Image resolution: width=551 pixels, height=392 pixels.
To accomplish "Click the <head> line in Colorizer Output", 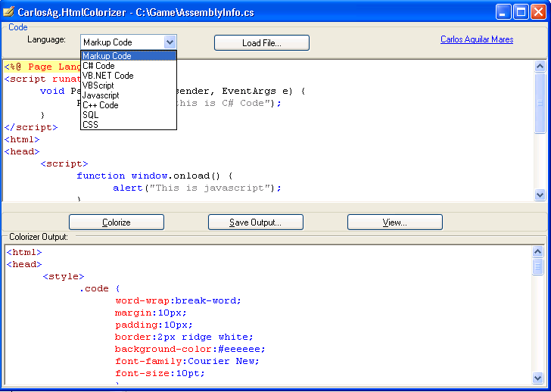I will point(24,264).
